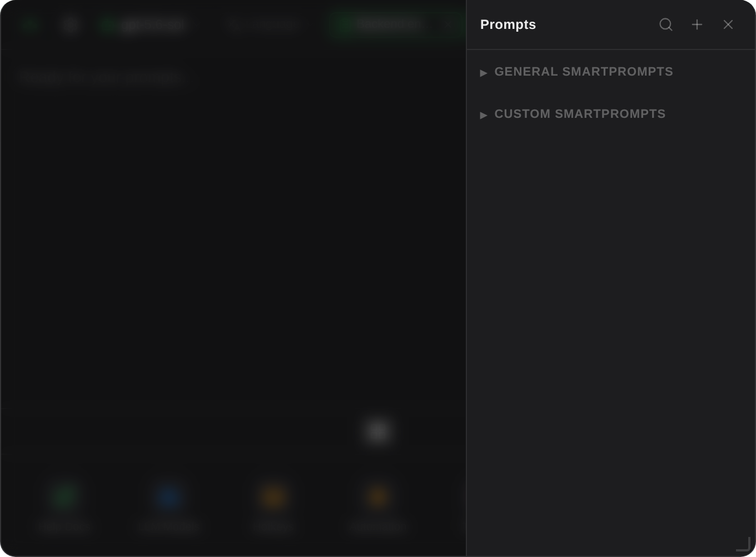Screen dimensions: 756x557
Task: Click the blurred green circle icon at bottom
Action: (64, 496)
